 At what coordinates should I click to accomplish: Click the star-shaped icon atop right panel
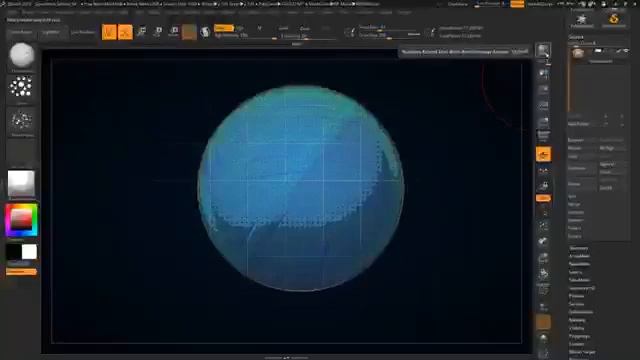click(582, 20)
